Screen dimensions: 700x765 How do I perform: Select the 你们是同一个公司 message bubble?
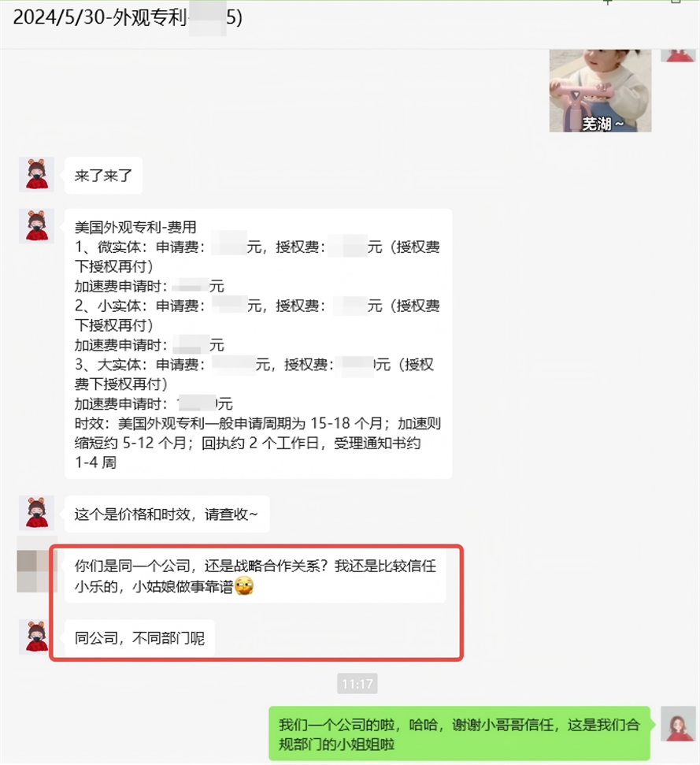[x=255, y=576]
